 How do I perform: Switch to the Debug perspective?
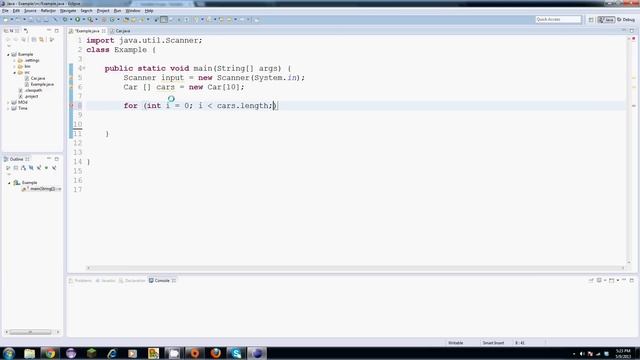[626, 19]
